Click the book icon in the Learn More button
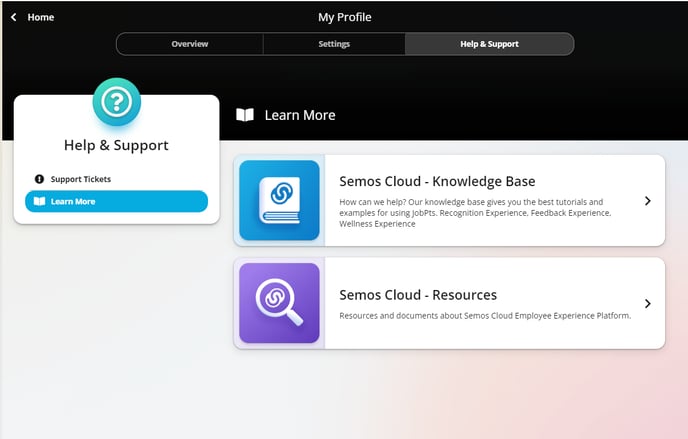 (x=39, y=201)
